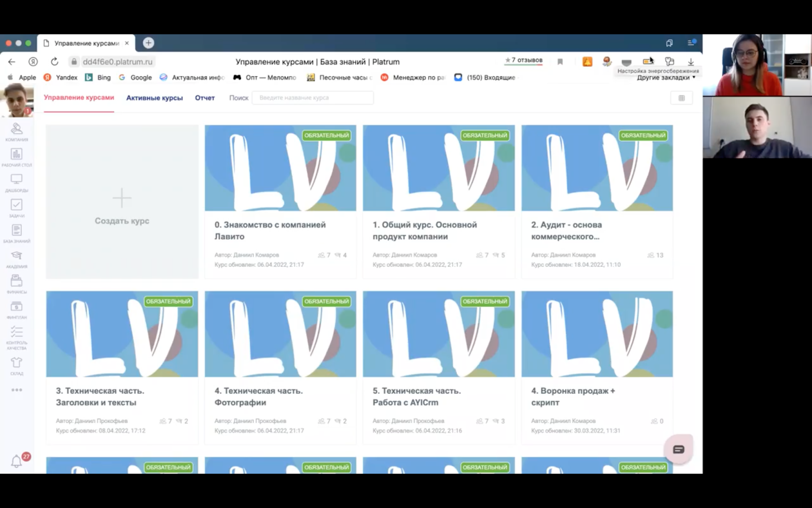Viewport: 812px width, 508px height.
Task: Open the База знаний sidebar icon
Action: (x=17, y=234)
